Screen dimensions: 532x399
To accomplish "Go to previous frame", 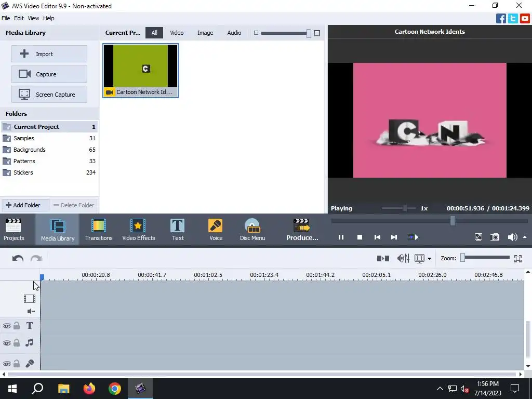I will 377,237.
